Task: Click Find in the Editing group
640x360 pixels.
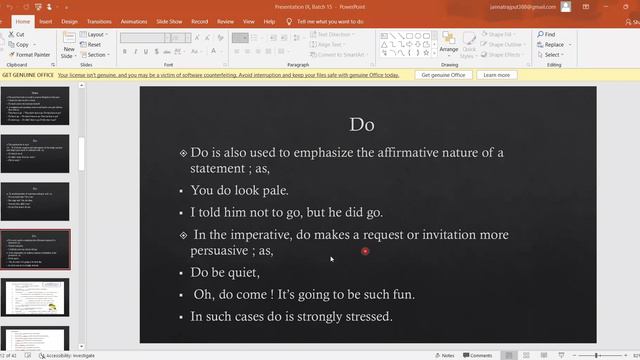Action: tap(546, 34)
